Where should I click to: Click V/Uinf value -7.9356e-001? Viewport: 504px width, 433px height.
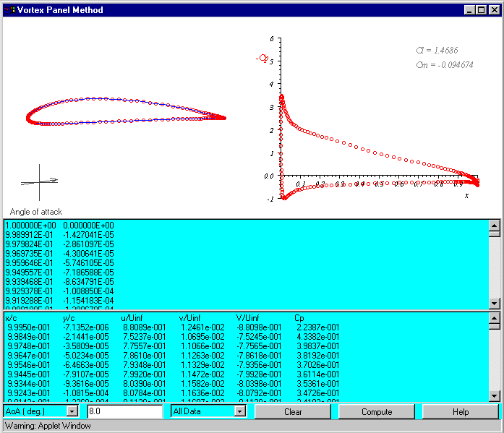tap(259, 365)
